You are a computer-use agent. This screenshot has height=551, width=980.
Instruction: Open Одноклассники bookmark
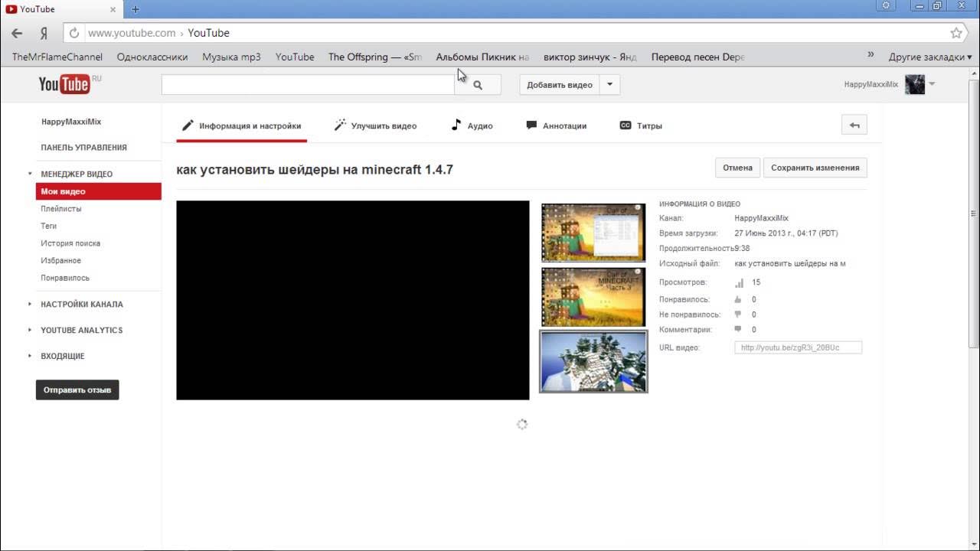152,57
